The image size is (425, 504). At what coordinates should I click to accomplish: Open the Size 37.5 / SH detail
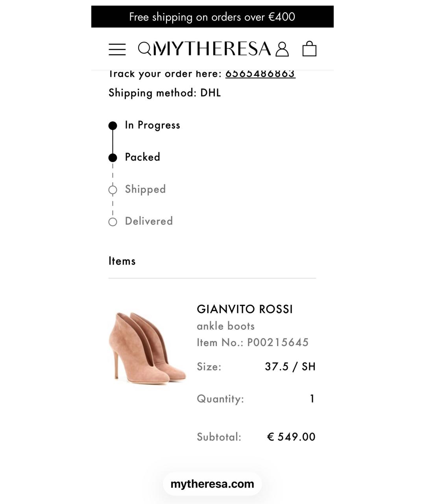coord(290,366)
